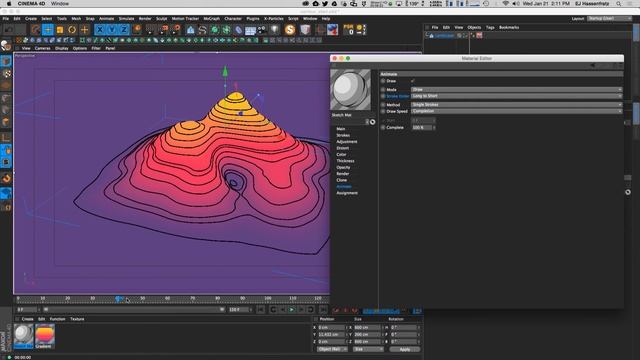Click the blue Deformer icon
The height and width of the screenshot is (360, 640).
coord(238,29)
